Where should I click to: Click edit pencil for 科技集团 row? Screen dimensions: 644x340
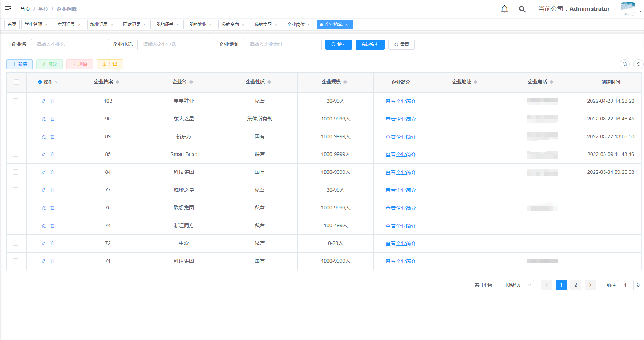[x=44, y=172]
